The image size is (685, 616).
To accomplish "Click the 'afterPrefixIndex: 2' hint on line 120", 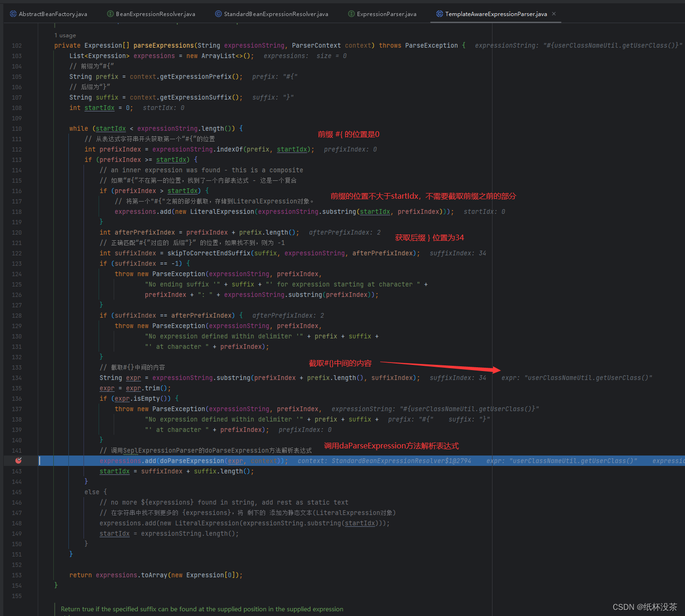I will tap(344, 232).
